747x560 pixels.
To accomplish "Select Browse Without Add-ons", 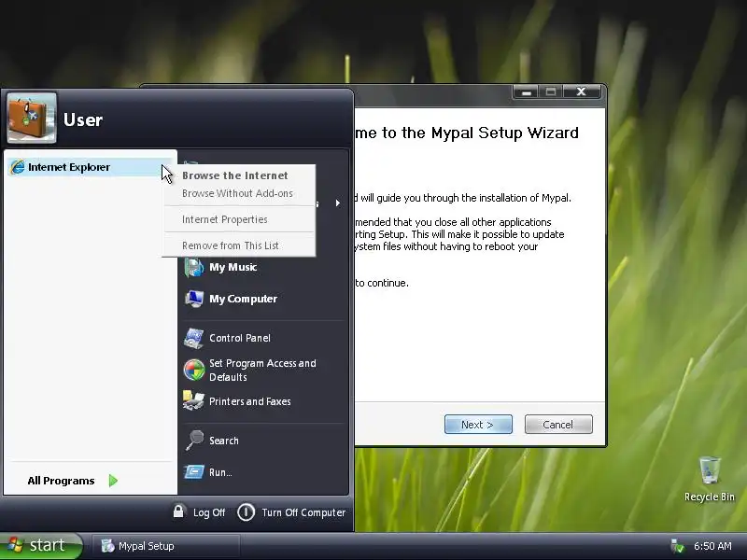I will point(237,193).
